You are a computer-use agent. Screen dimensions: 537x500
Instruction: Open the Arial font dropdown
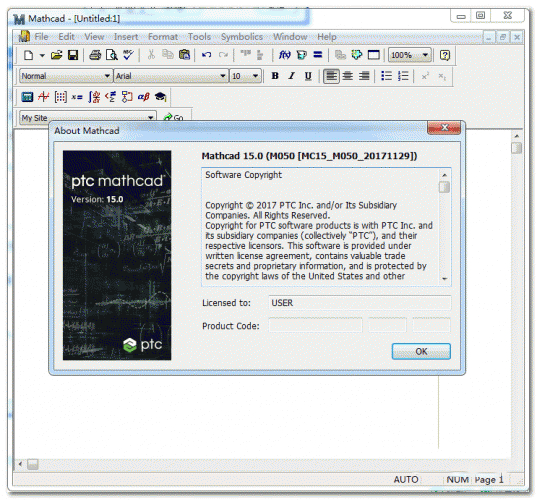(223, 76)
